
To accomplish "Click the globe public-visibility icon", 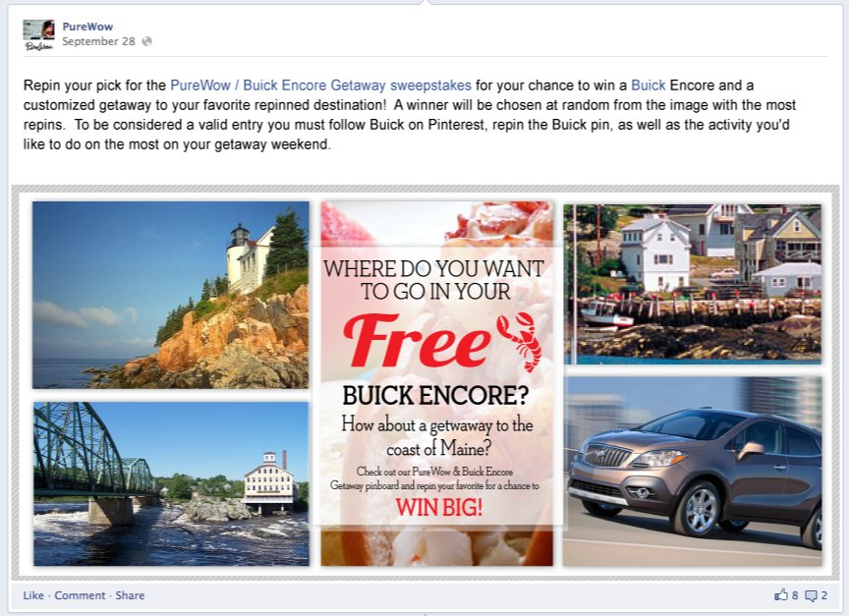I will click(146, 41).
